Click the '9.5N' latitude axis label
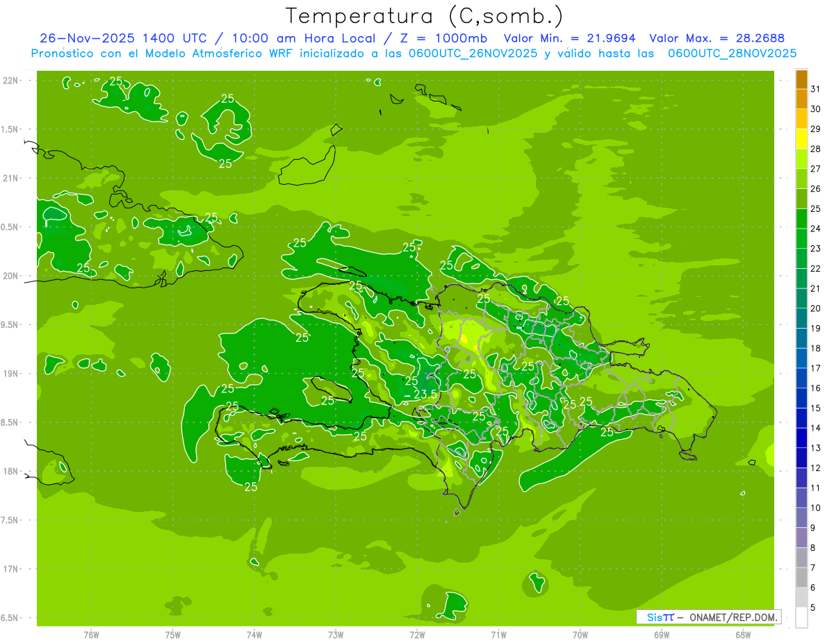Image resolution: width=834 pixels, height=644 pixels. [x=10, y=324]
